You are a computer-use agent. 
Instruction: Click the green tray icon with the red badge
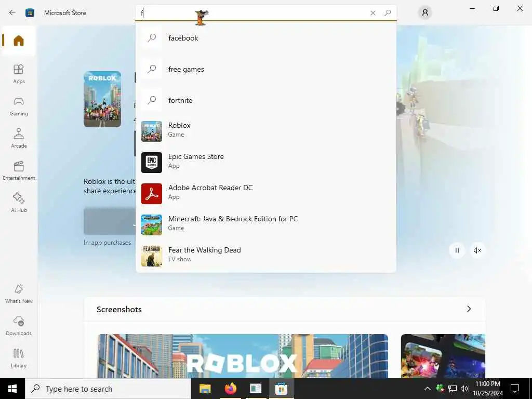pyautogui.click(x=440, y=388)
